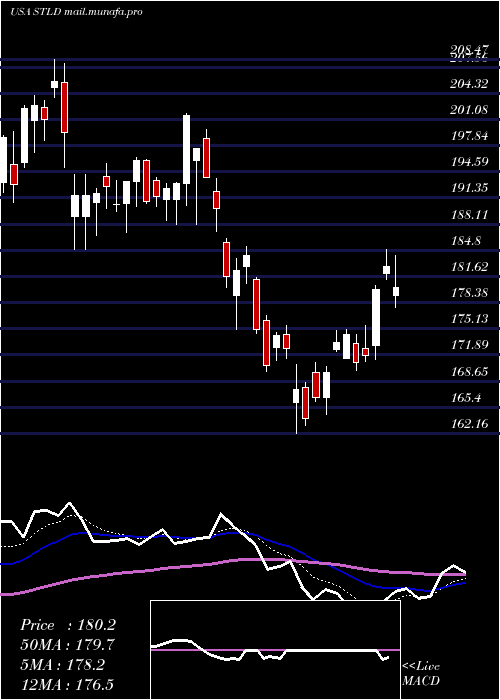Viewport: 500px width, 700px height.
Task: Click the 184.8 price axis label
Action: [466, 241]
